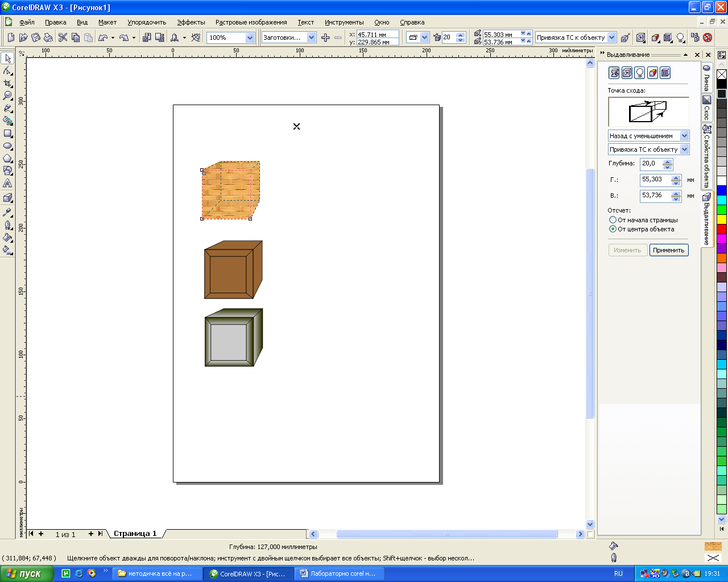Viewport: 728px width, 582px height.
Task: Select the Interactive Extrude tool
Action: coord(7,198)
